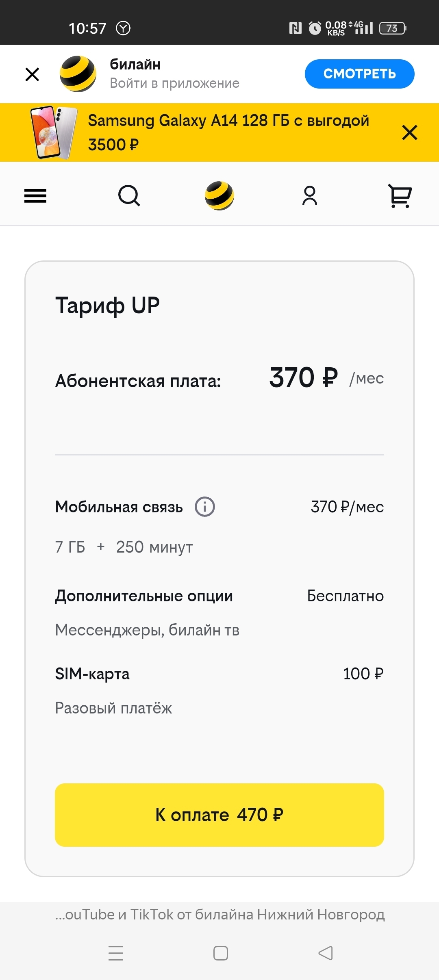The image size is (439, 980).
Task: Open the shopping cart
Action: coord(400,196)
